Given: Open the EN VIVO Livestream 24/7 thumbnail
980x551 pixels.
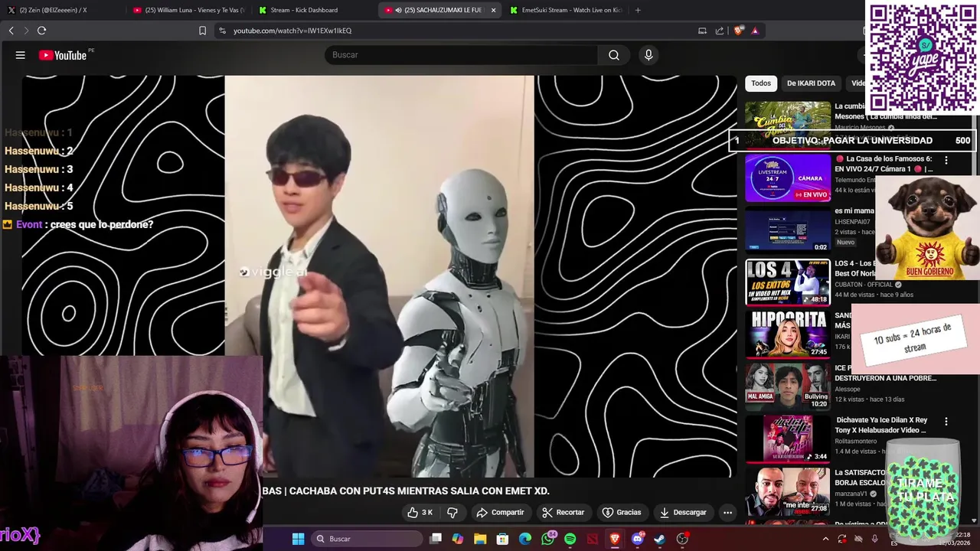Looking at the screenshot, I should point(788,178).
